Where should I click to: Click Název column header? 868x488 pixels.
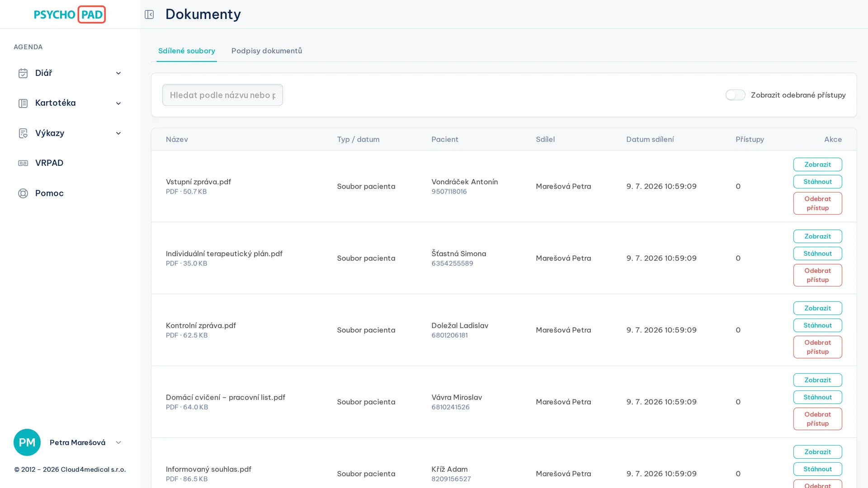pyautogui.click(x=177, y=139)
